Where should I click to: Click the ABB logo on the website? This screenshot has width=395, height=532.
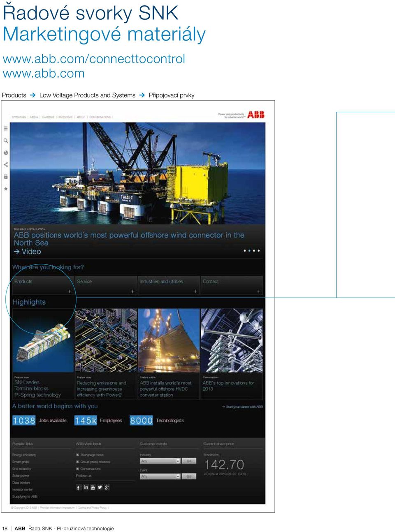256,115
